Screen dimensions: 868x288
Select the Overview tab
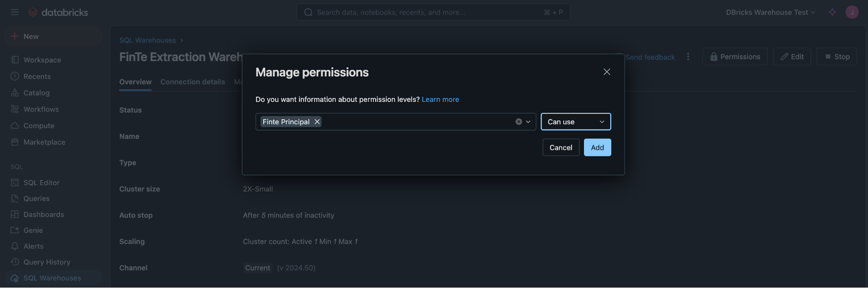[135, 82]
